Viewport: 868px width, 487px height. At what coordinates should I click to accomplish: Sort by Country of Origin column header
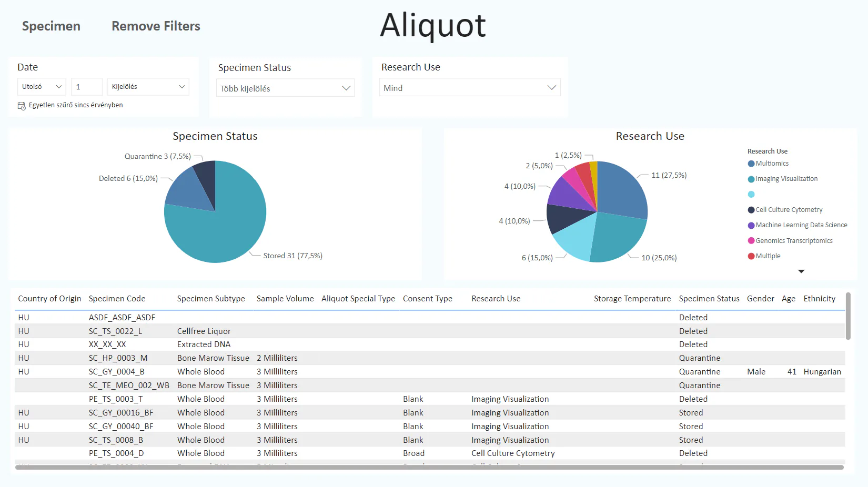pyautogui.click(x=49, y=299)
